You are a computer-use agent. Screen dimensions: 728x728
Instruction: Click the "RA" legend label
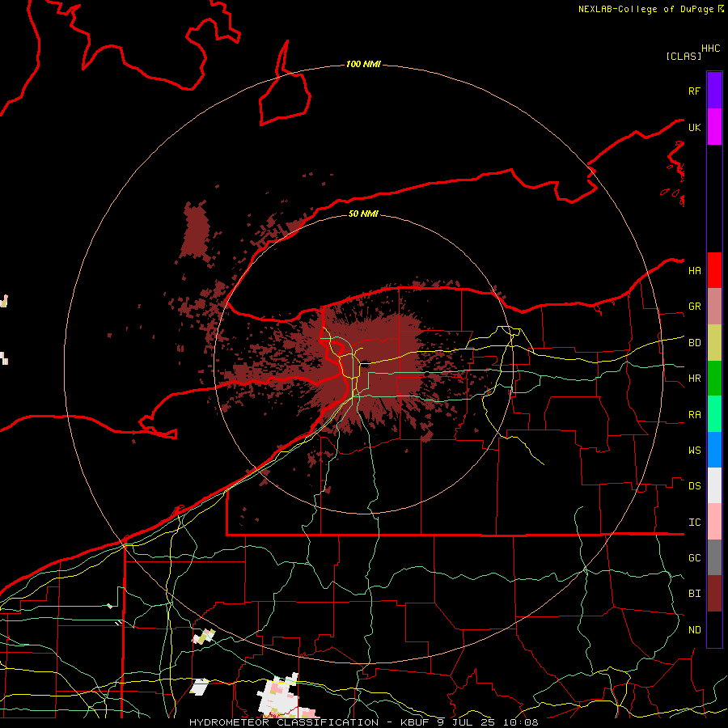pos(694,414)
